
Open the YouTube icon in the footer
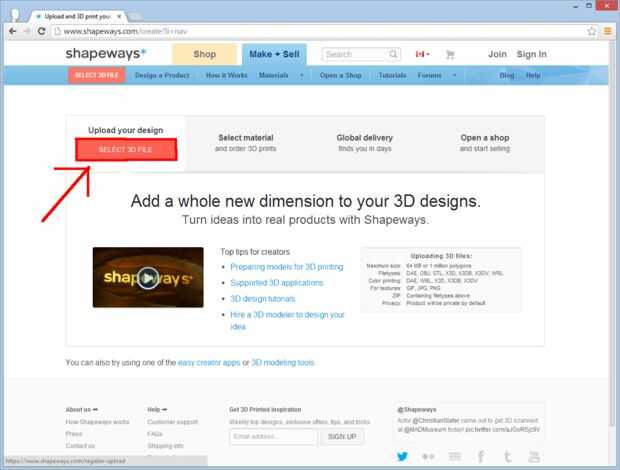pyautogui.click(x=534, y=457)
